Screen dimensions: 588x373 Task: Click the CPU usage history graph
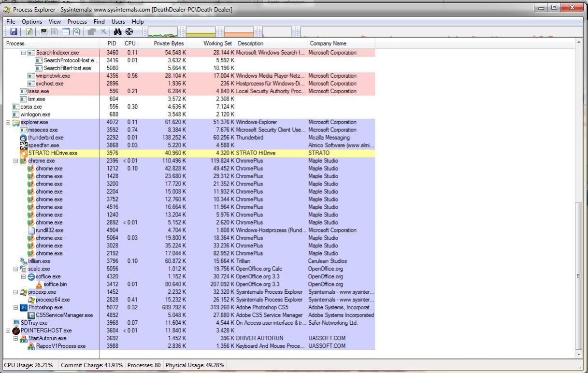[x=163, y=32]
